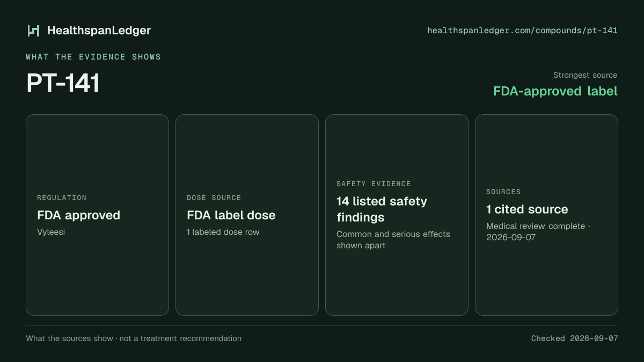Image resolution: width=644 pixels, height=362 pixels.
Task: Select the '14 listed safety findings' title
Action: (382, 209)
